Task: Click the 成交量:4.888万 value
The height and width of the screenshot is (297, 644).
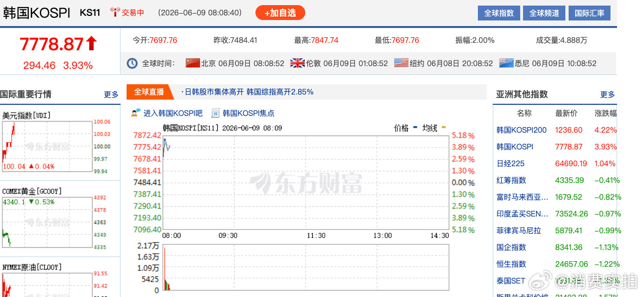Action: [562, 40]
